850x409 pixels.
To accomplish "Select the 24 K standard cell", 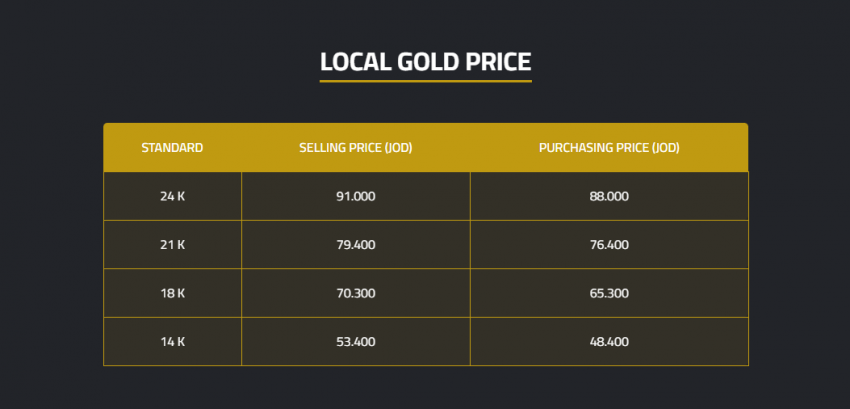I will click(172, 196).
